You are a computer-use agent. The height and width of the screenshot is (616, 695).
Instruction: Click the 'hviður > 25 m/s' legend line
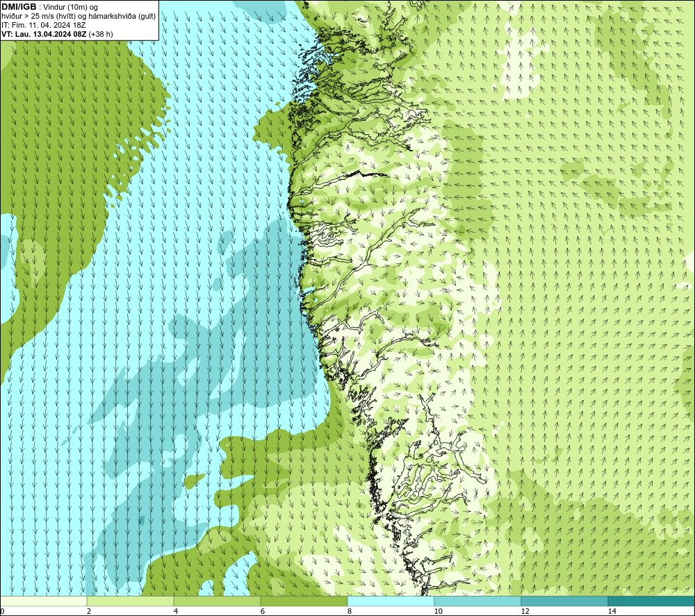point(79,17)
